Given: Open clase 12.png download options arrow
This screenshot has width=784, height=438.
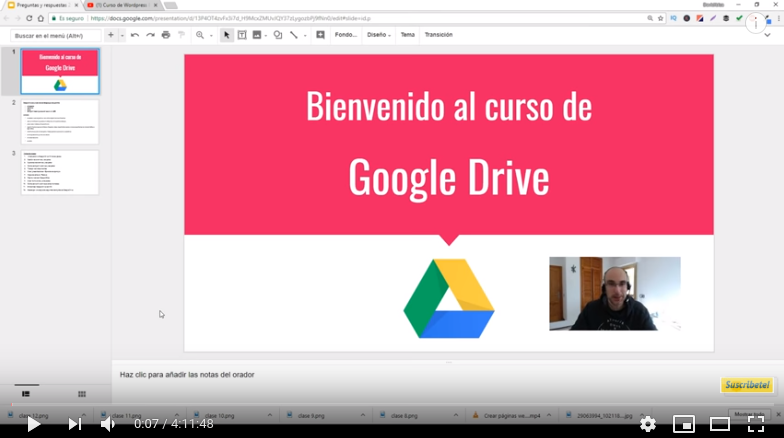Looking at the screenshot, I should pyautogui.click(x=84, y=416).
